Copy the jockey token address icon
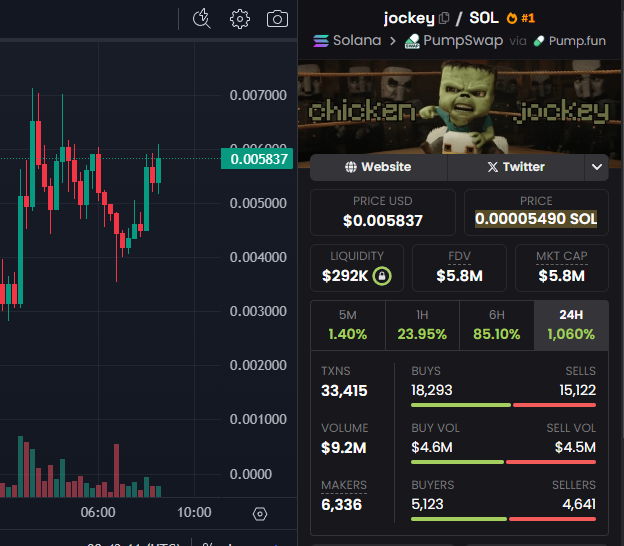 444,18
